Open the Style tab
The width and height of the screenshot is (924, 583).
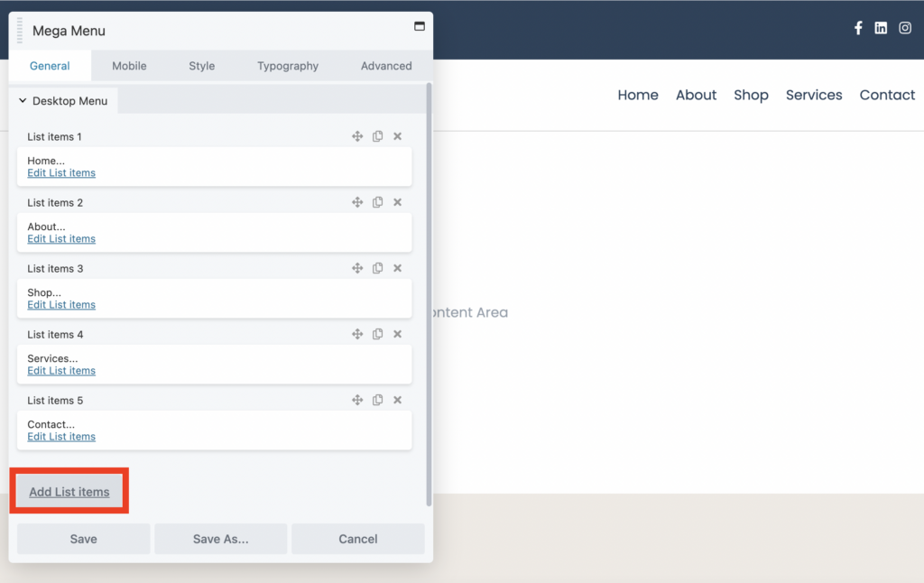tap(201, 66)
